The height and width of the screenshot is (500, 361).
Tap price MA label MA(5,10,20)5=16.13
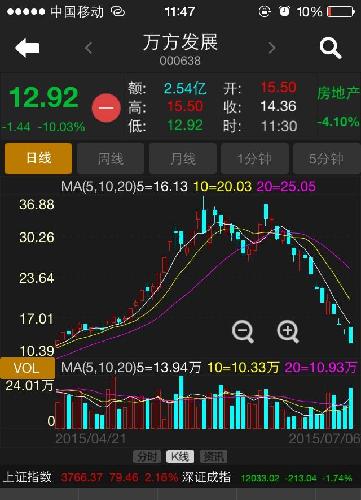click(124, 186)
